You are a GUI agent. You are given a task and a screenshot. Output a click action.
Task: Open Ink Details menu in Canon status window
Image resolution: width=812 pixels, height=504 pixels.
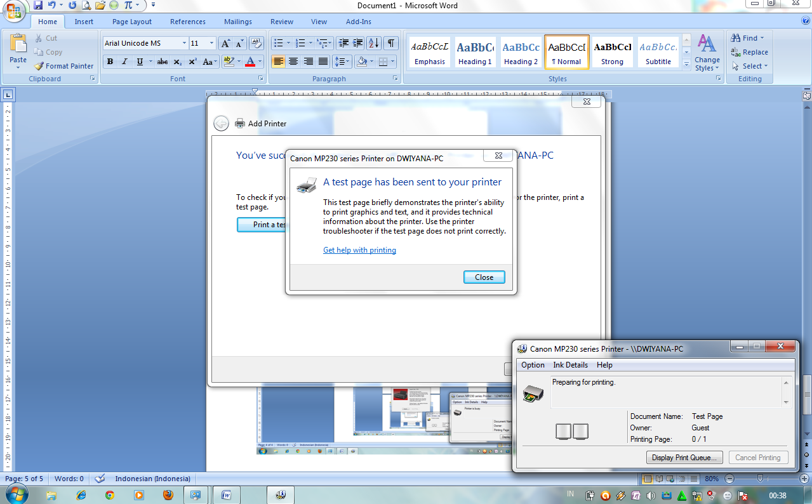coord(570,365)
